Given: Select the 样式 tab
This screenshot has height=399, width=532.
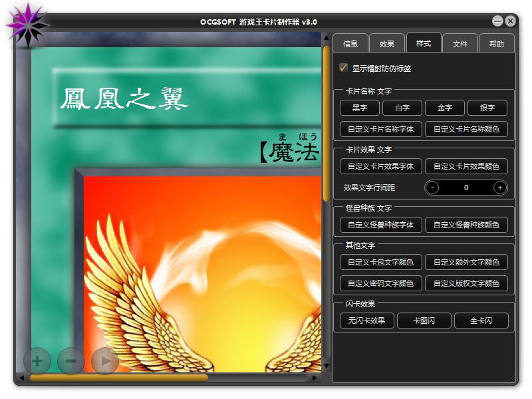Looking at the screenshot, I should [x=424, y=43].
